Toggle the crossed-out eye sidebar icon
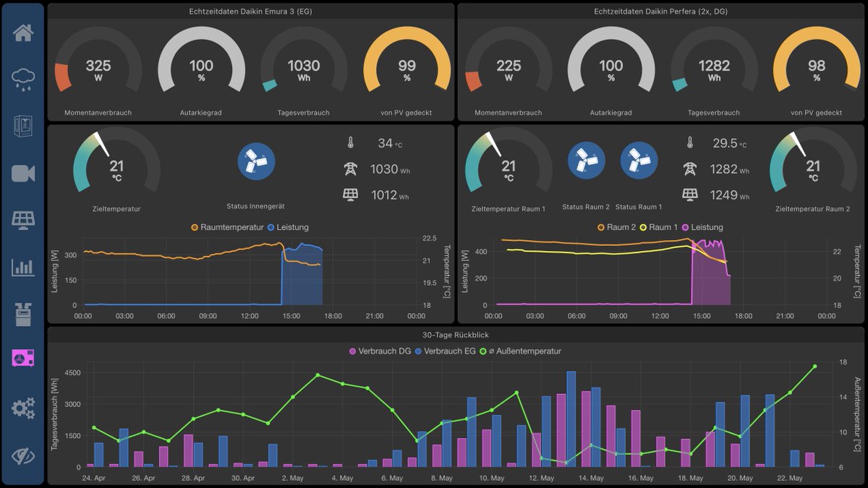The width and height of the screenshot is (868, 488). [23, 455]
